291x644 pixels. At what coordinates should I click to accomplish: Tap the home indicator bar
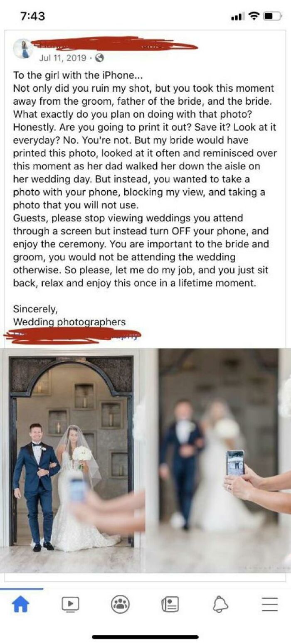tap(145, 637)
